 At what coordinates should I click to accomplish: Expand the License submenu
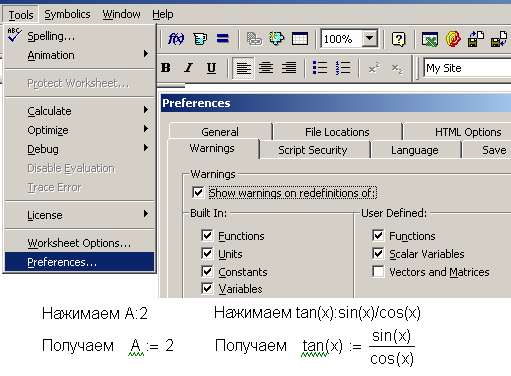pos(80,215)
